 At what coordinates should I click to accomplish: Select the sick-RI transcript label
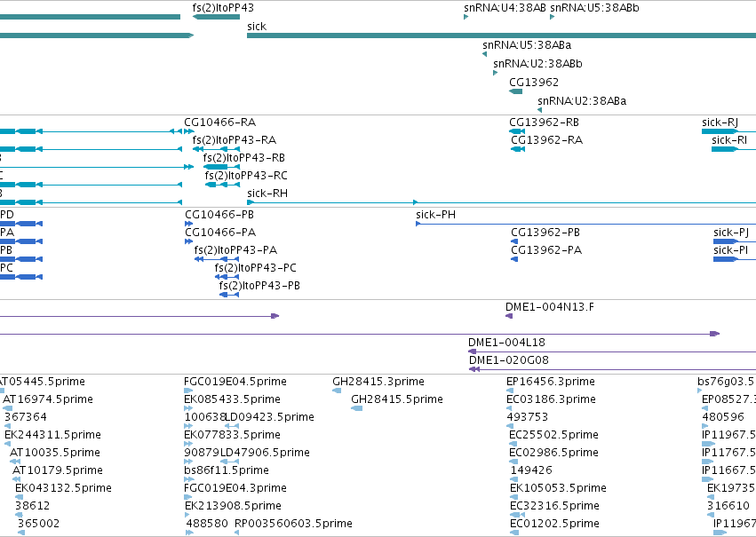click(x=729, y=140)
